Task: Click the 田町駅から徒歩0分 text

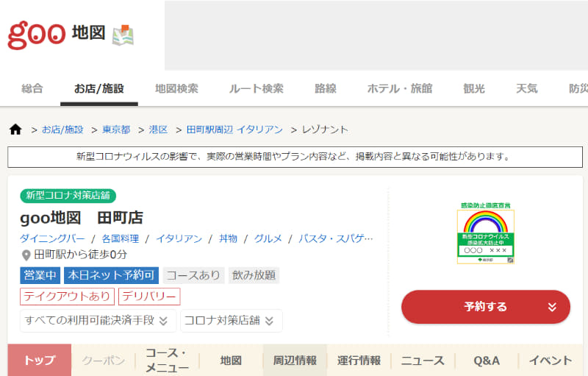Action: pyautogui.click(x=80, y=255)
